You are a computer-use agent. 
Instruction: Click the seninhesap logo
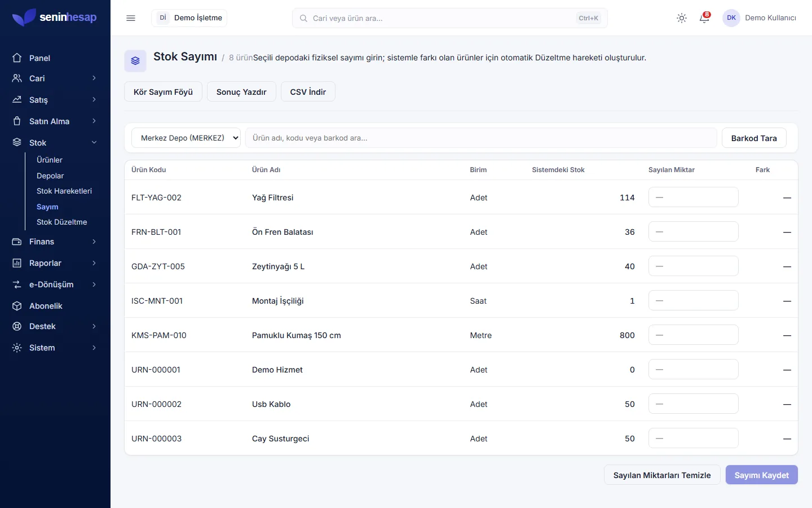(55, 17)
